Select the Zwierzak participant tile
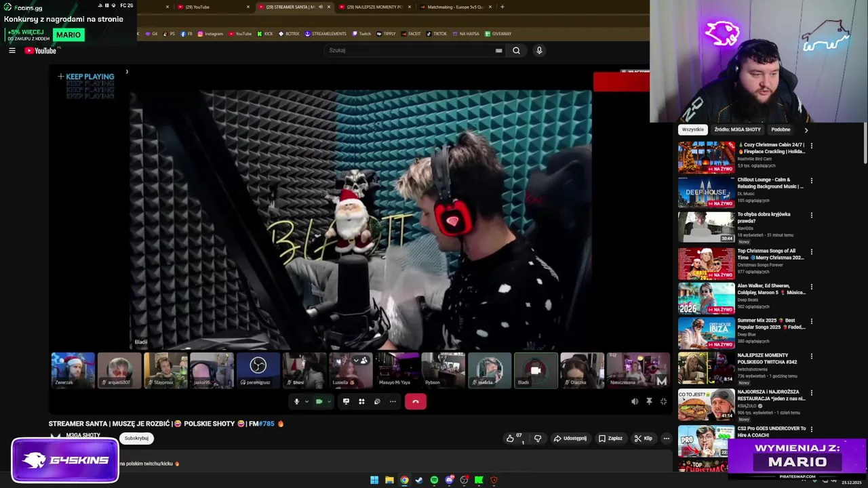The height and width of the screenshot is (488, 868). point(73,370)
